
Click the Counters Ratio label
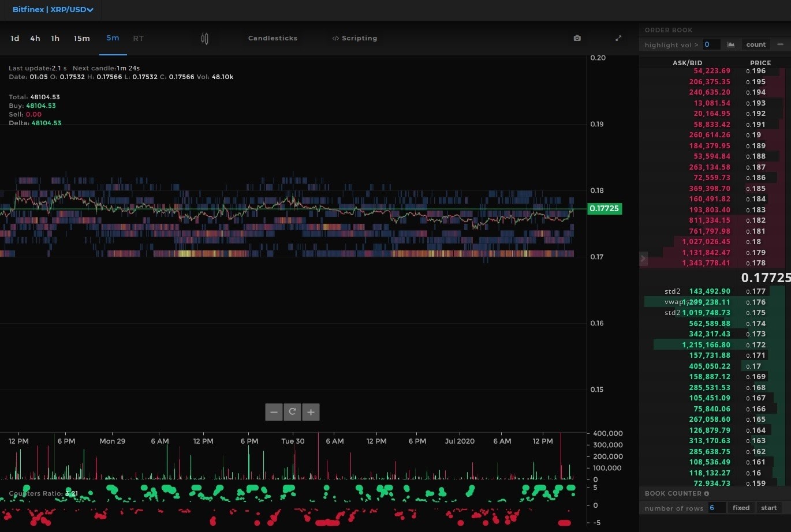pyautogui.click(x=35, y=494)
